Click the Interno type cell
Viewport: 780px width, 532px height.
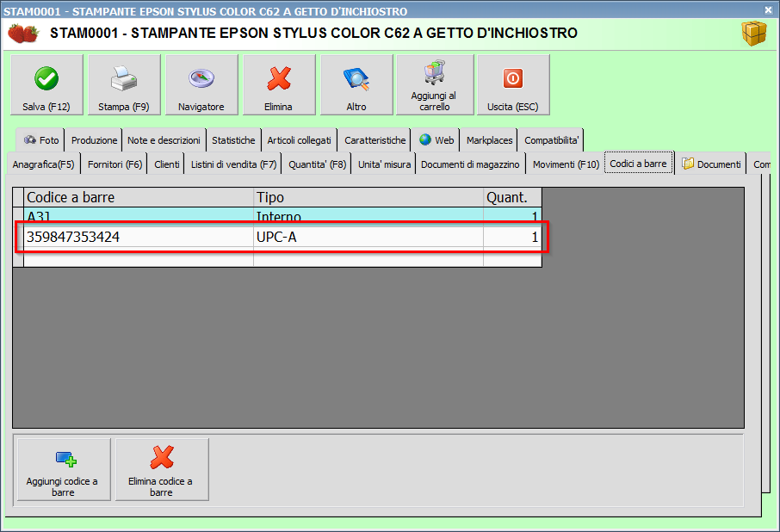pos(368,217)
